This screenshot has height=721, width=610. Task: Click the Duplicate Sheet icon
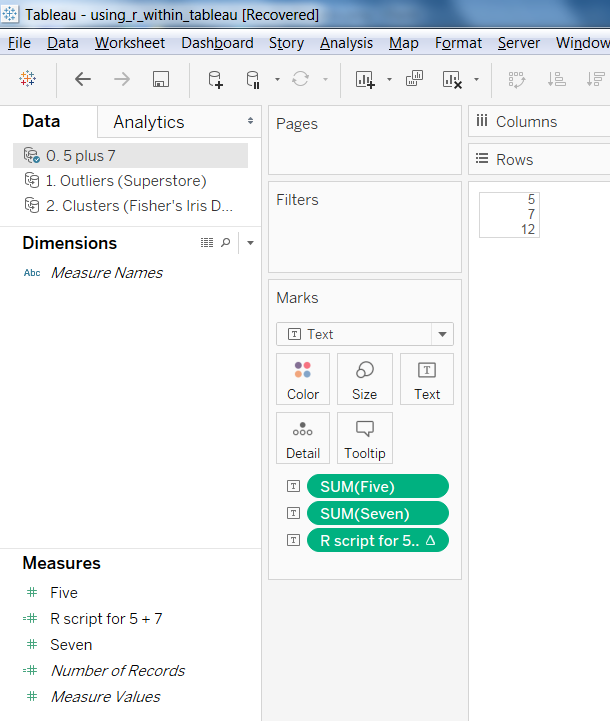point(414,79)
